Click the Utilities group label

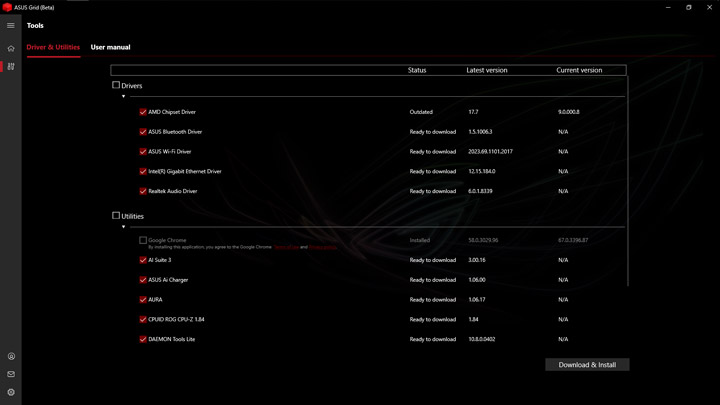pos(133,216)
